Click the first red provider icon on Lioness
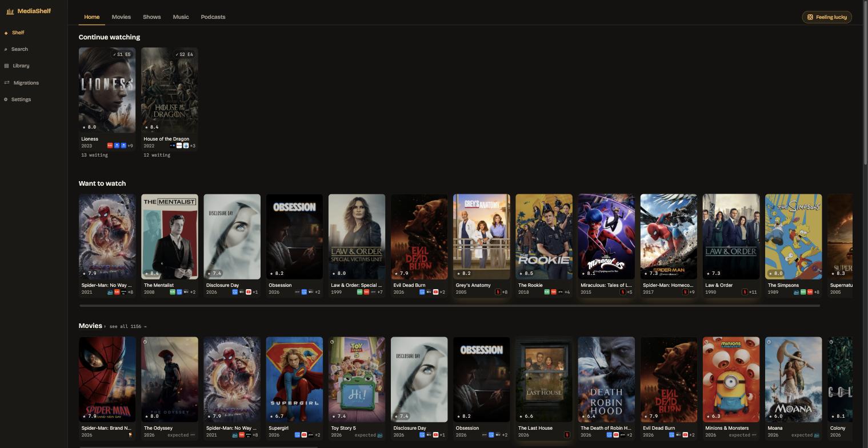The image size is (868, 448). [110, 146]
